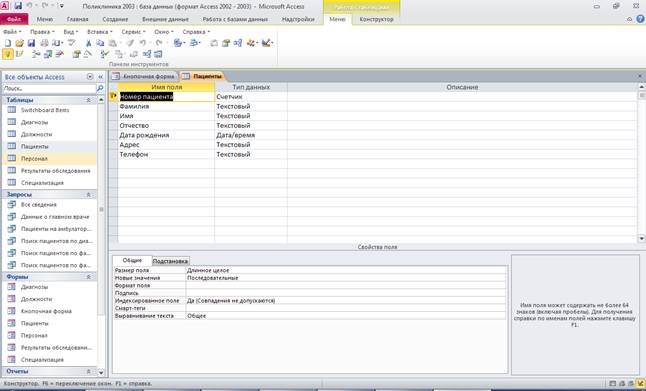Click the Paste icon in toolbar
This screenshot has height=391, width=646.
tap(112, 43)
